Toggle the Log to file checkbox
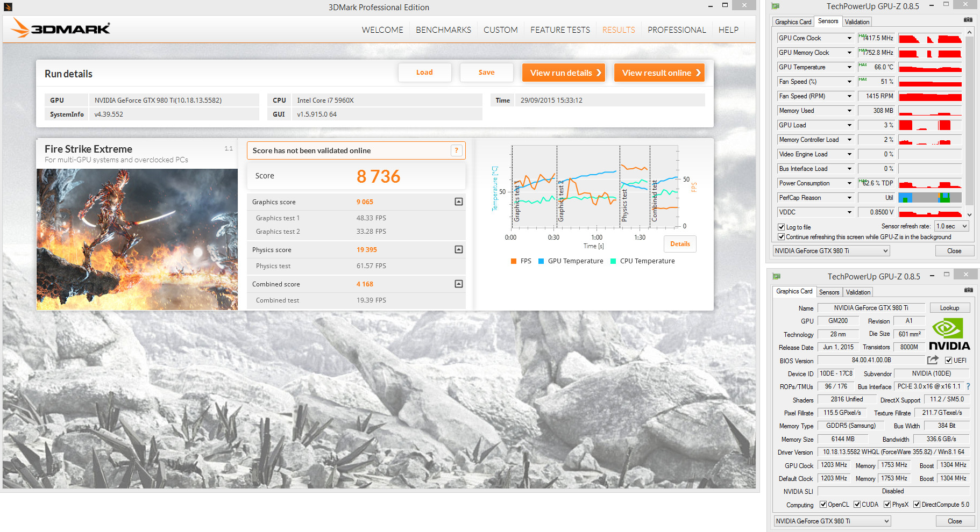Viewport: 980px width, 532px height. coord(781,227)
